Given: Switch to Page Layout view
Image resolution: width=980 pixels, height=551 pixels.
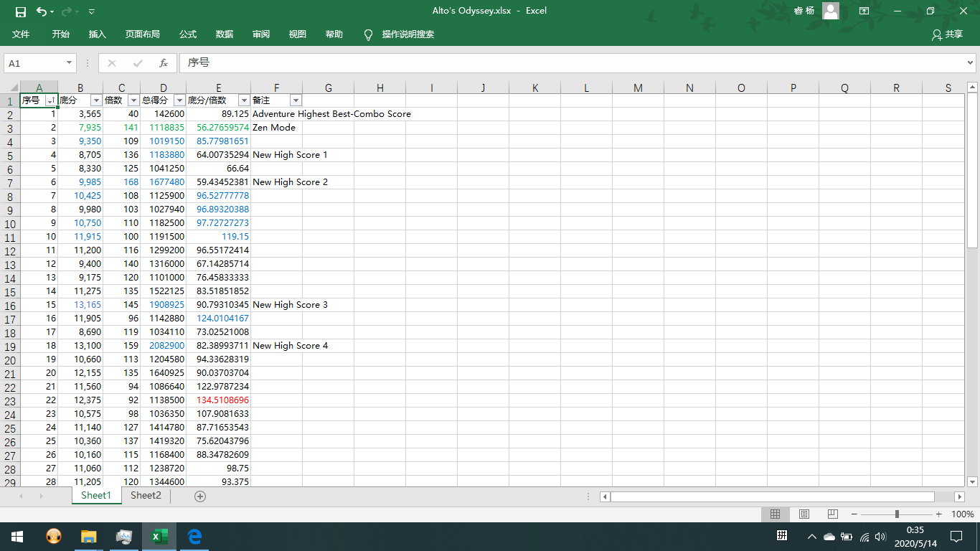Looking at the screenshot, I should click(x=804, y=514).
